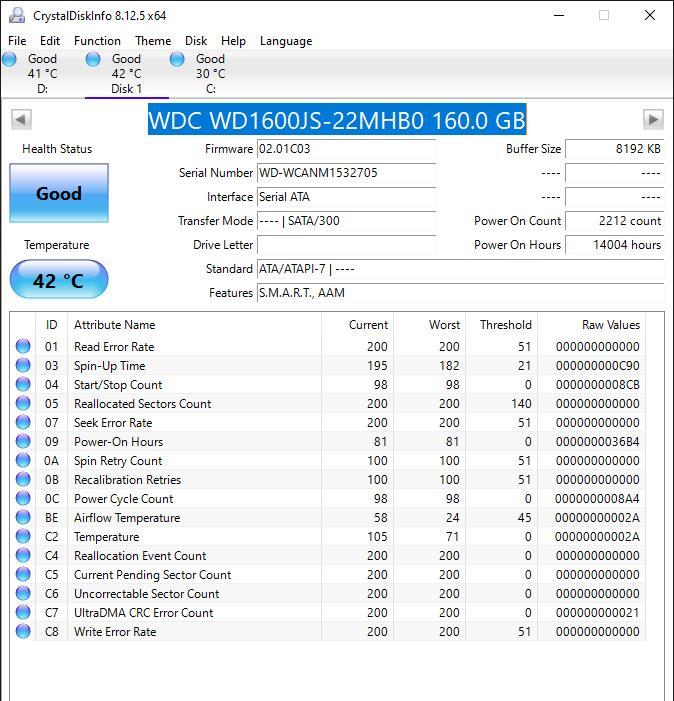Image resolution: width=674 pixels, height=701 pixels.
Task: Click the Recalibration Retries status icon
Action: tap(23, 479)
